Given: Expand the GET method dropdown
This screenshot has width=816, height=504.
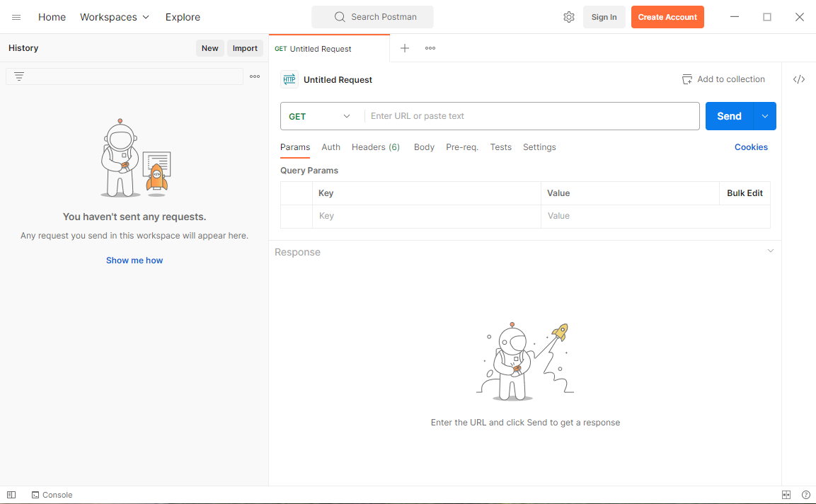Looking at the screenshot, I should [321, 116].
